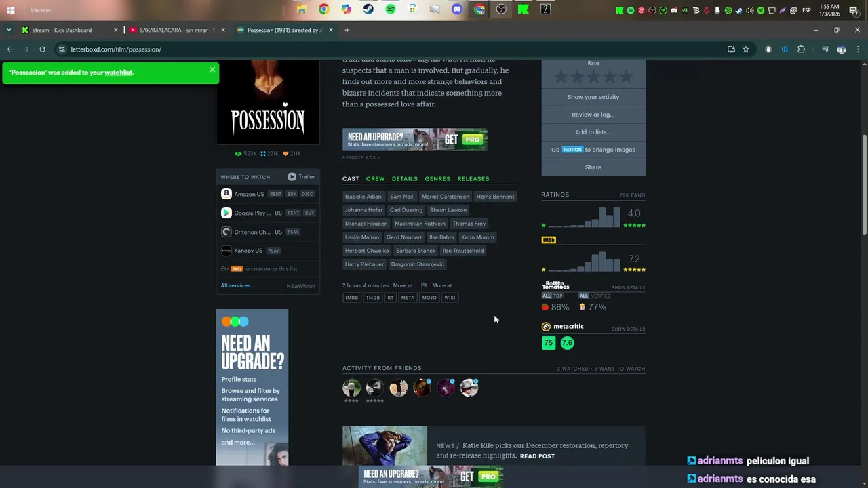Select Rotten Tomatoes VERIFIED audience toggle

[601, 296]
